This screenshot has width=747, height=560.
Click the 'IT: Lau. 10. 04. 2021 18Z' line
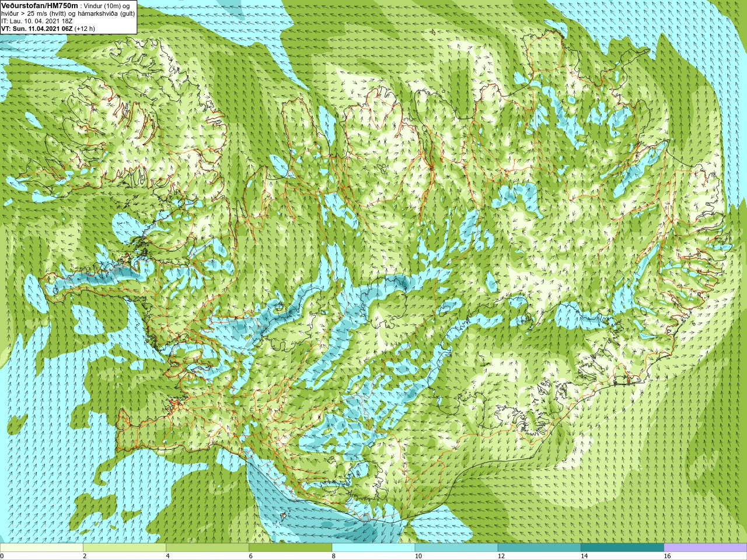(x=37, y=20)
